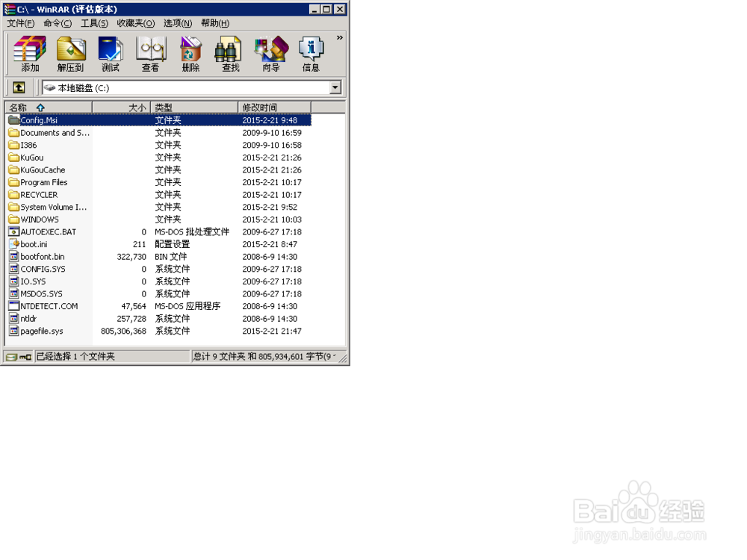Open the 选项(N) menu
Image resolution: width=747 pixels, height=560 pixels.
[178, 23]
